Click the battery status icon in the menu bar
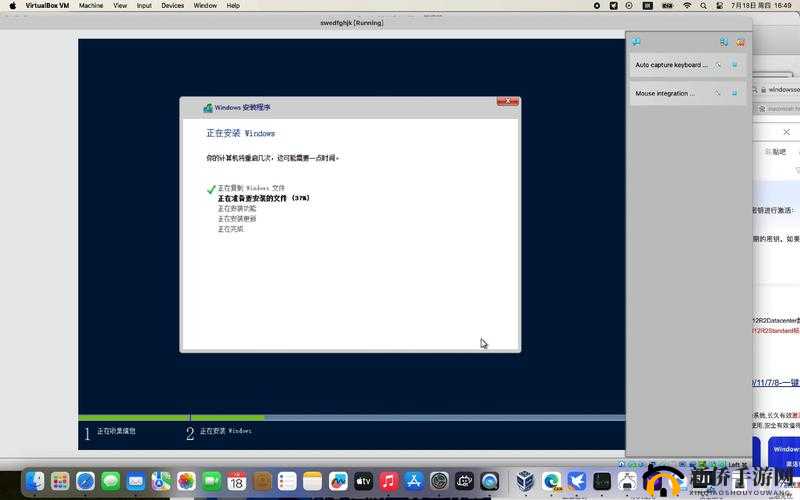Screen dimensions: 800x500 tap(667, 6)
